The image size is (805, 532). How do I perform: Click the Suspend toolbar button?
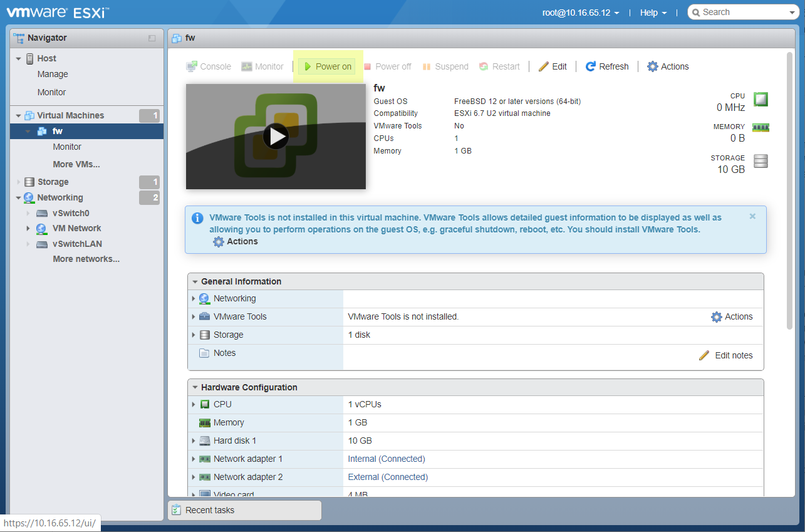click(x=445, y=66)
